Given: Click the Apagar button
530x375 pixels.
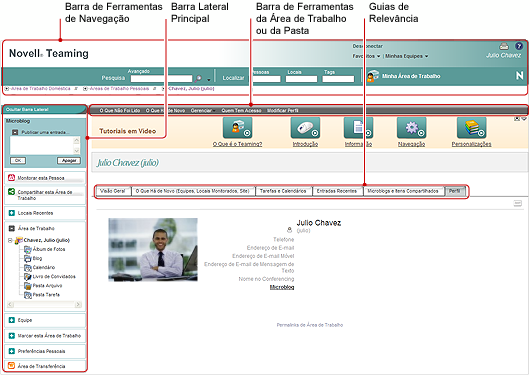Looking at the screenshot, I should (69, 161).
